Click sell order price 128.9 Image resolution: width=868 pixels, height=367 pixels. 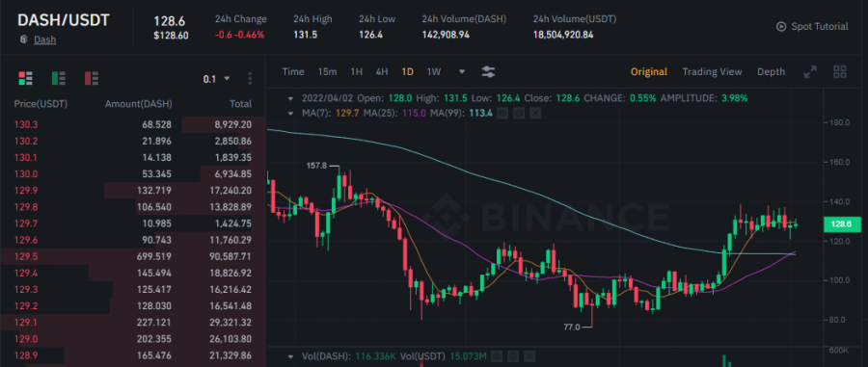[26, 356]
